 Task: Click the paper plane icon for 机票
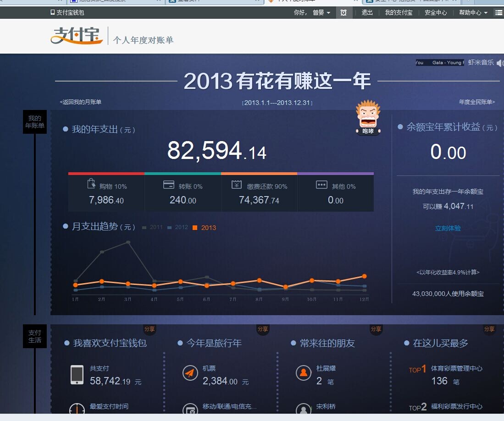(x=190, y=373)
